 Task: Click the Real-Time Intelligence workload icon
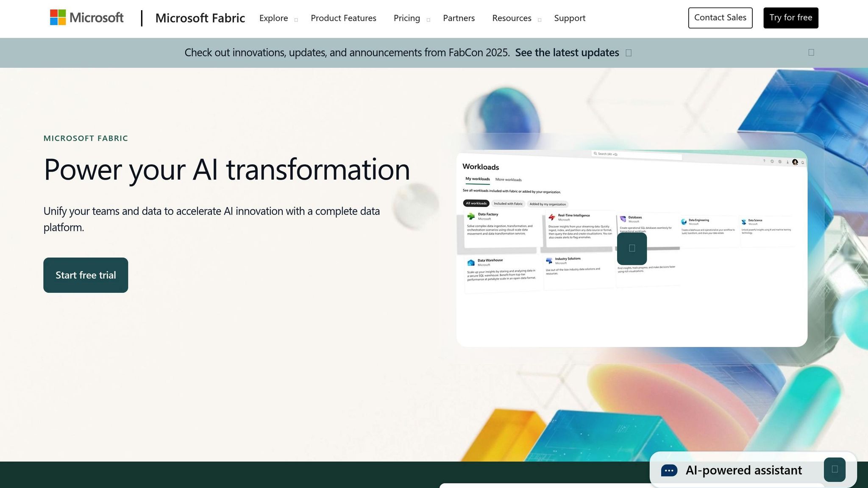coord(552,217)
